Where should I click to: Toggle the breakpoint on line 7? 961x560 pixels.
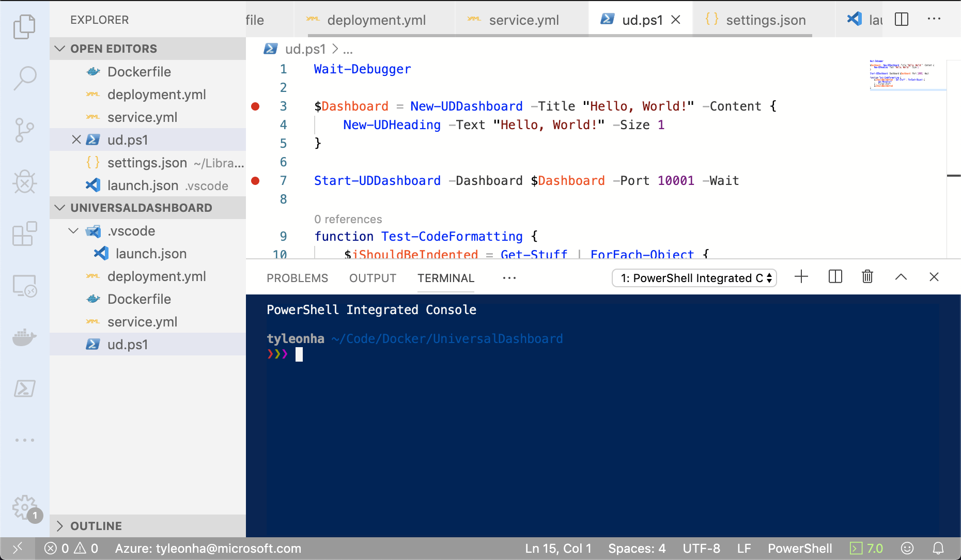click(x=255, y=181)
